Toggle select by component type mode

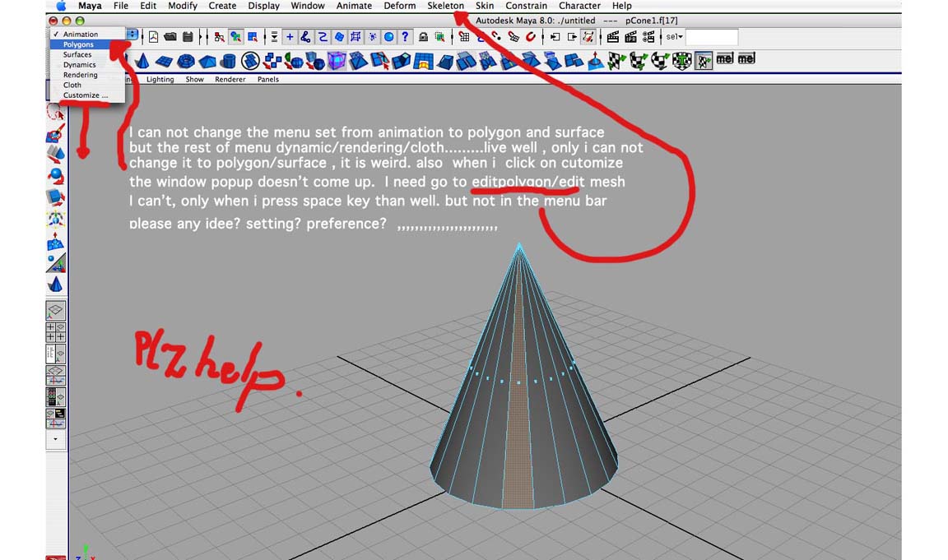point(253,37)
